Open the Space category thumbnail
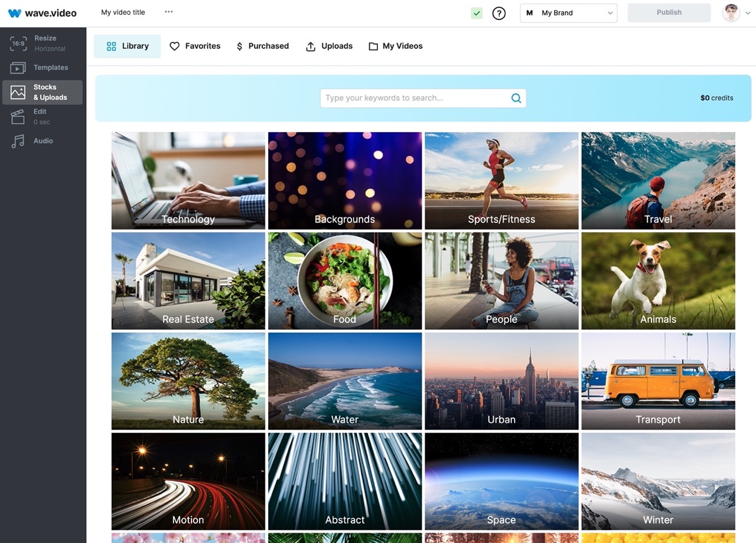Viewport: 756px width, 543px height. click(x=501, y=482)
